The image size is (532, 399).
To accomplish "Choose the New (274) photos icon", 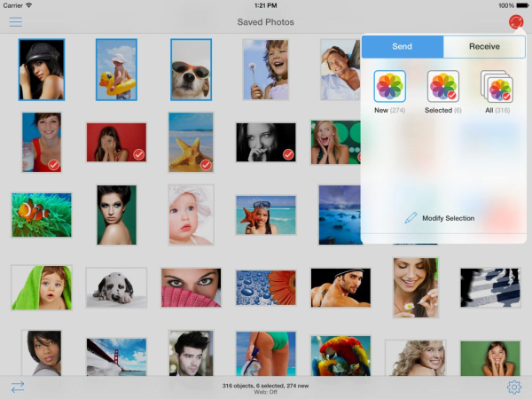I will [389, 86].
